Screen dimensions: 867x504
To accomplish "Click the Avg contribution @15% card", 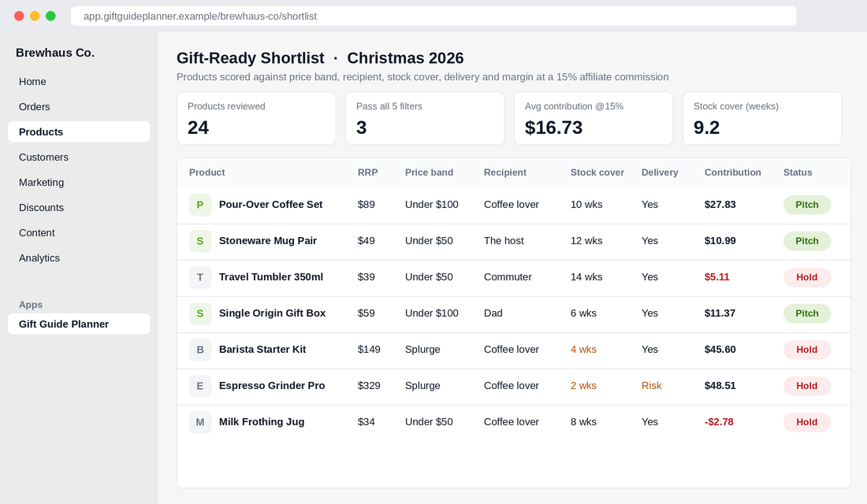I will pos(594,118).
